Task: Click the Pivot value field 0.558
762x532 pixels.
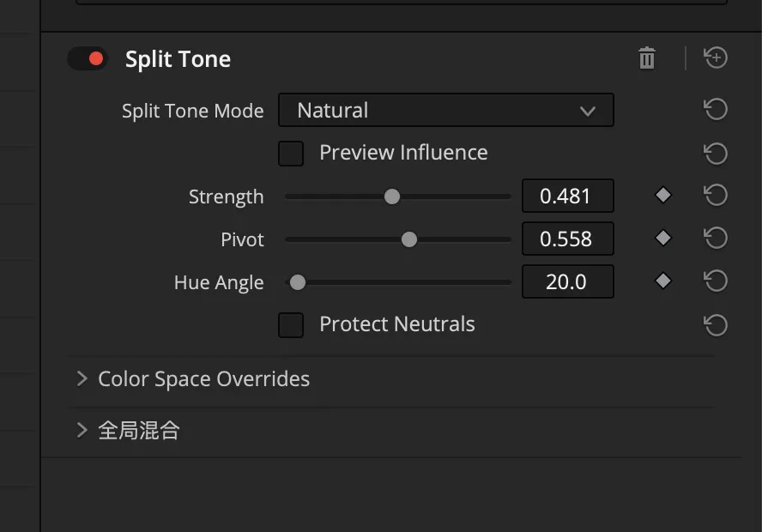Action: point(567,239)
